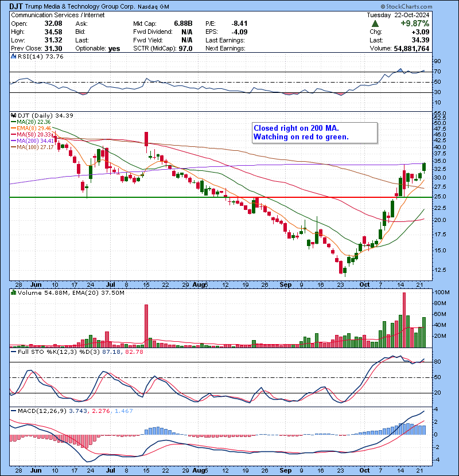Click the Nasdaq GM exchange label
459x476 pixels.
pyautogui.click(x=153, y=6)
